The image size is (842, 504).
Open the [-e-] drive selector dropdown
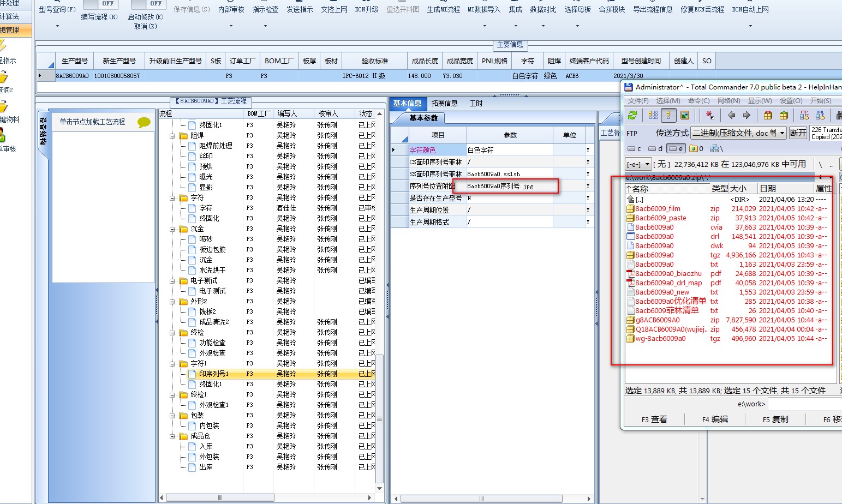click(638, 164)
